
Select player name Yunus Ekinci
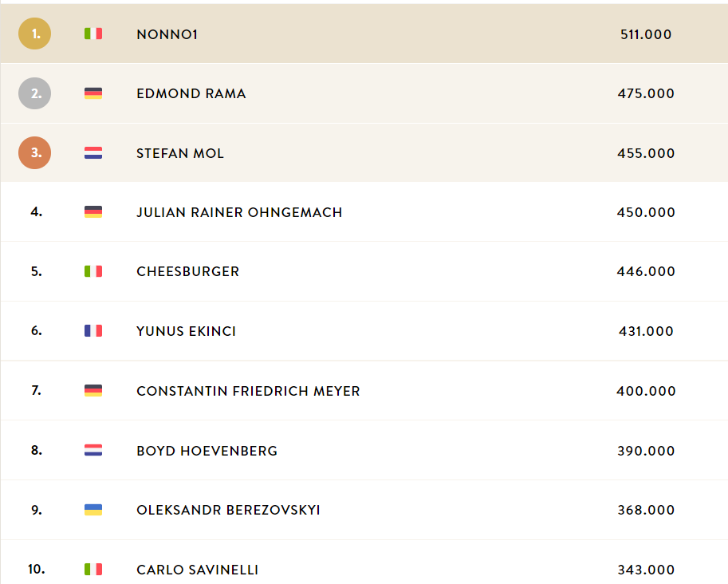[x=186, y=331]
